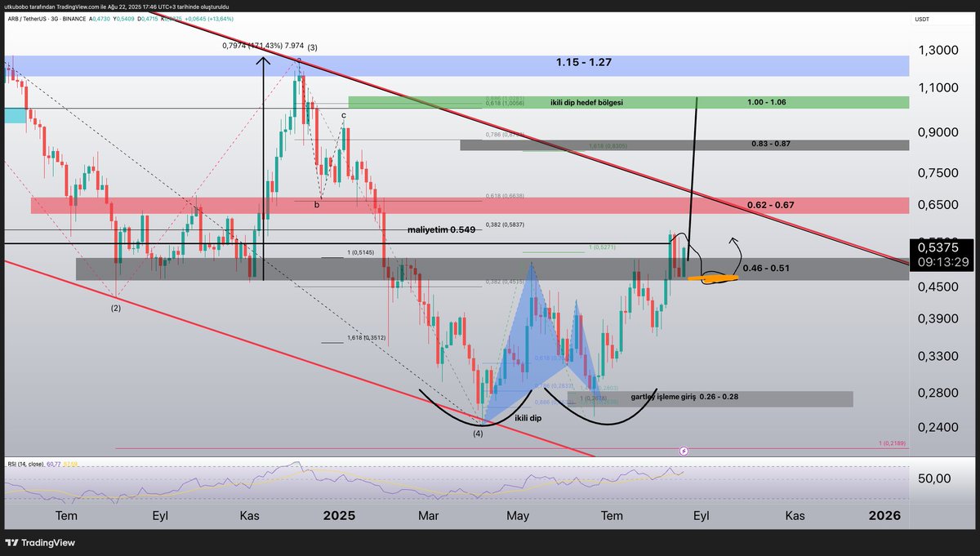The image size is (980, 556).
Task: Click the purple lightning event marker icon
Action: click(684, 451)
